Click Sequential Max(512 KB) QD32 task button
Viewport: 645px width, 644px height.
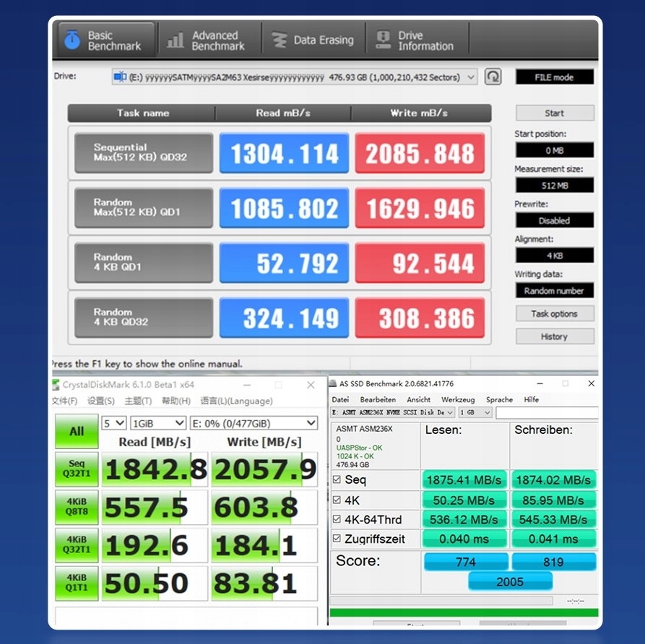[x=144, y=152]
